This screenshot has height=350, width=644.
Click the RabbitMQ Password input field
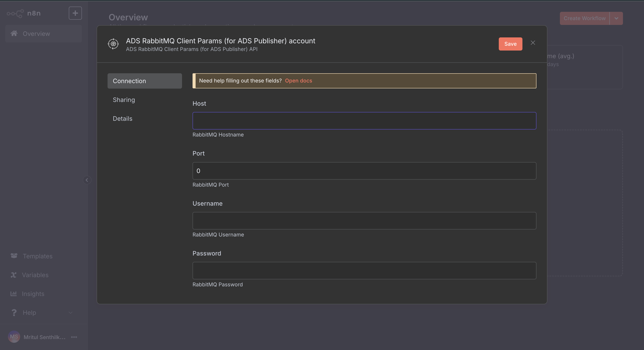click(364, 271)
